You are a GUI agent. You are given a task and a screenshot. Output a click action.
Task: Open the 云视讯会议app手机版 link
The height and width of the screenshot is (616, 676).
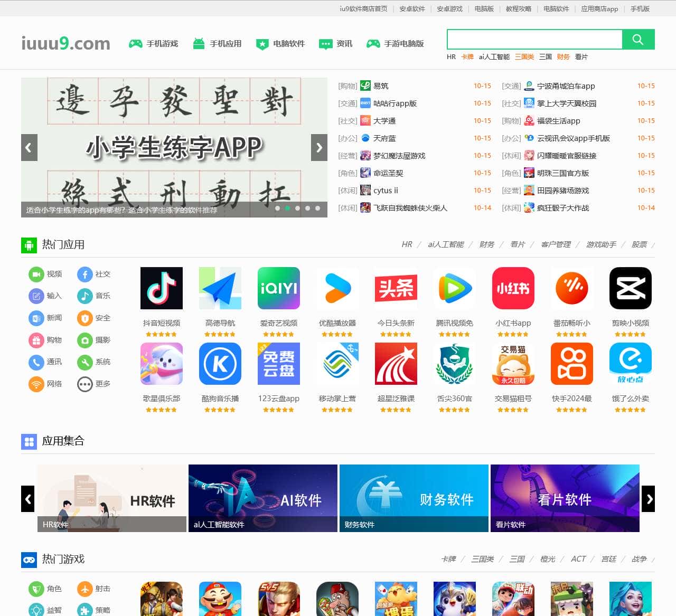coord(574,138)
